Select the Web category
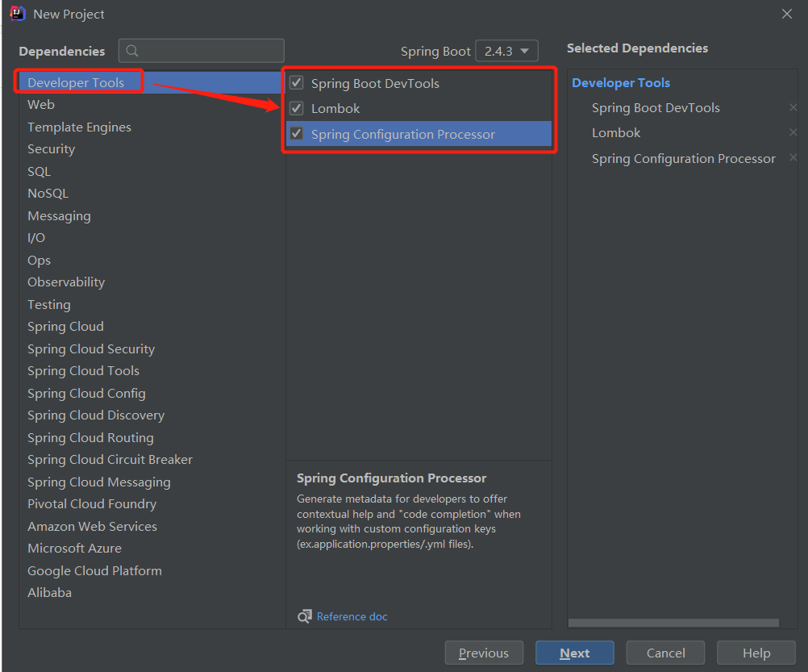The height and width of the screenshot is (672, 808). 43,104
